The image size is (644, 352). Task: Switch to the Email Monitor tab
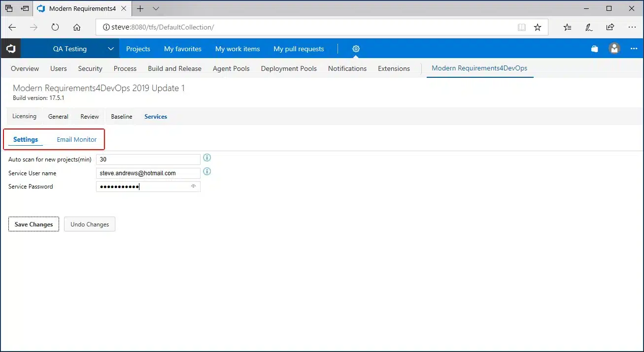[x=77, y=140]
